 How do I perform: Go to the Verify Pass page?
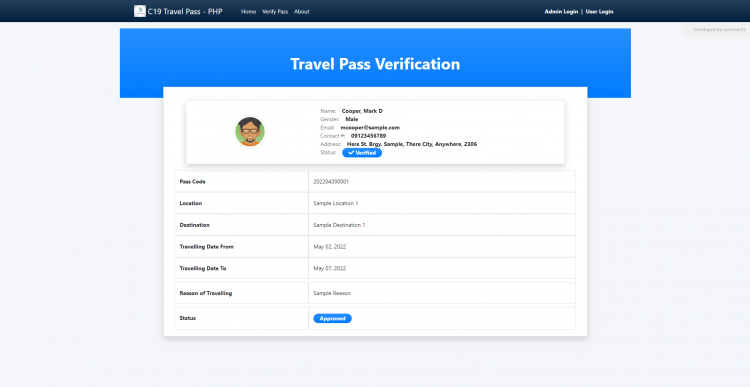(x=275, y=11)
